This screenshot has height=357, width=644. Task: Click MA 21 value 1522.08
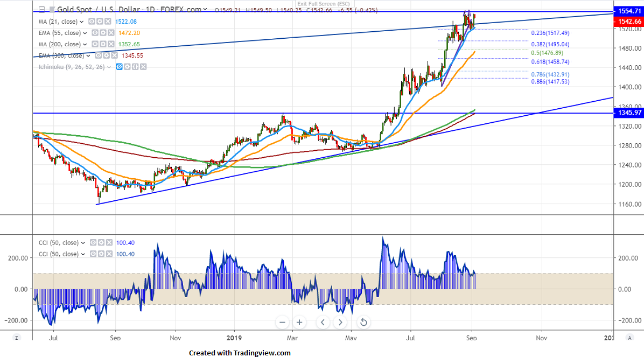click(x=125, y=22)
